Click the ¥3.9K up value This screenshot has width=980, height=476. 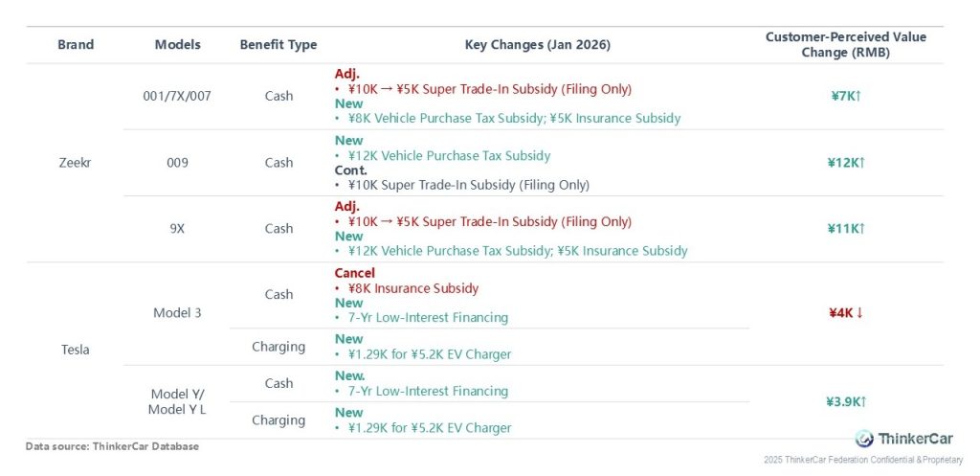(846, 401)
